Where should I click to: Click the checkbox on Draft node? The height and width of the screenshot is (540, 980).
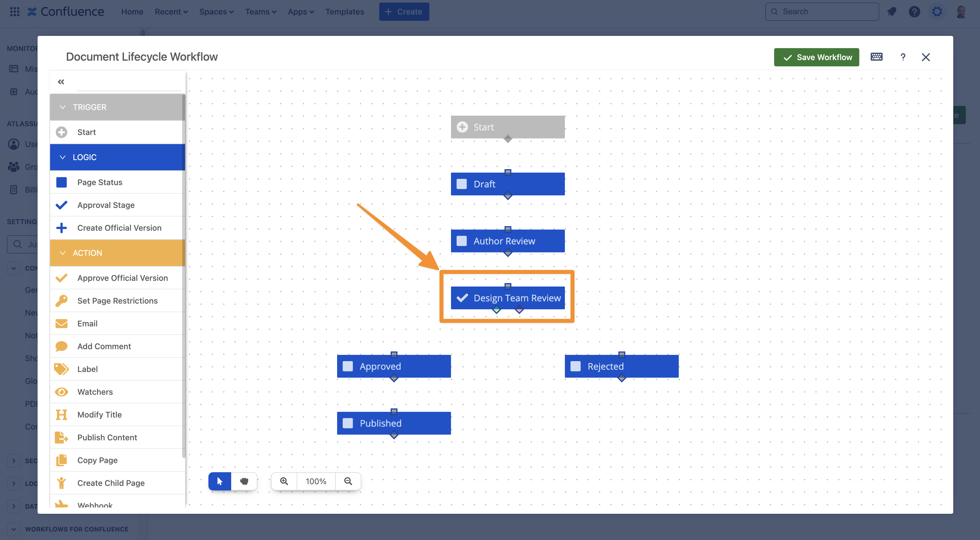pos(462,184)
